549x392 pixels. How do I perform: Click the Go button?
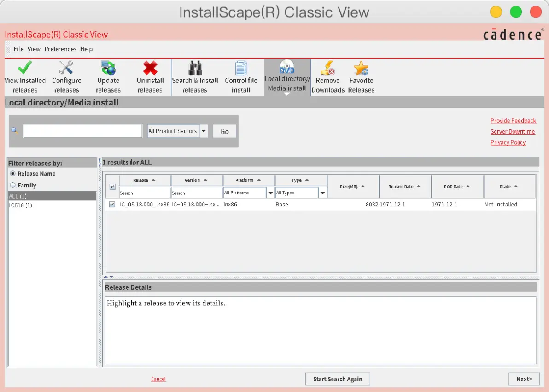click(224, 131)
